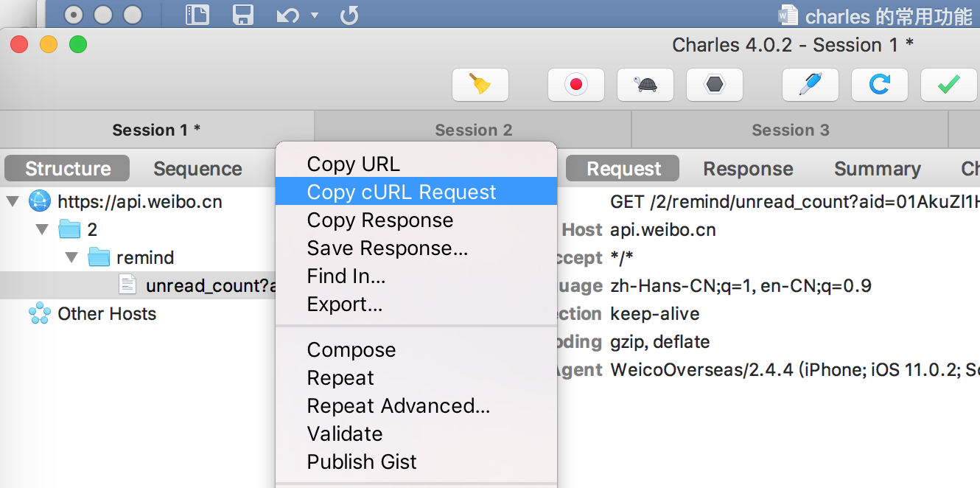
Task: Click the globe icon for api.weibo.cn
Action: pyautogui.click(x=39, y=201)
